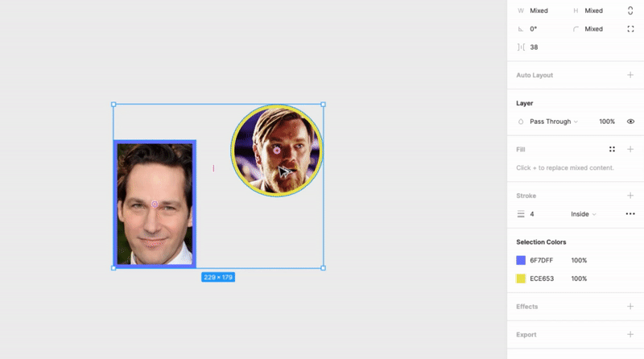The height and width of the screenshot is (359, 644).
Task: Click layer opacity value 100%
Action: [x=607, y=122]
